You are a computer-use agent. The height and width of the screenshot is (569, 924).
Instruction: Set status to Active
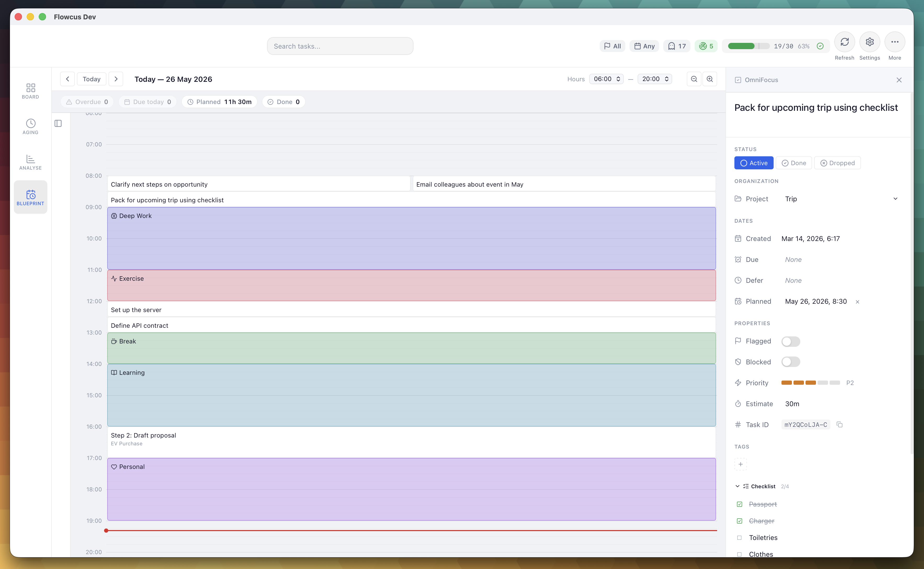point(754,163)
